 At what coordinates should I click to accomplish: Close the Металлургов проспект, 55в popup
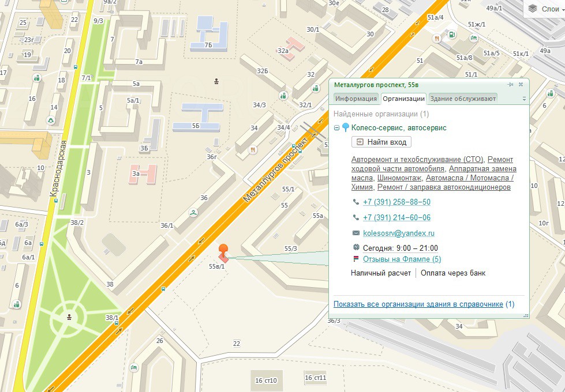521,84
